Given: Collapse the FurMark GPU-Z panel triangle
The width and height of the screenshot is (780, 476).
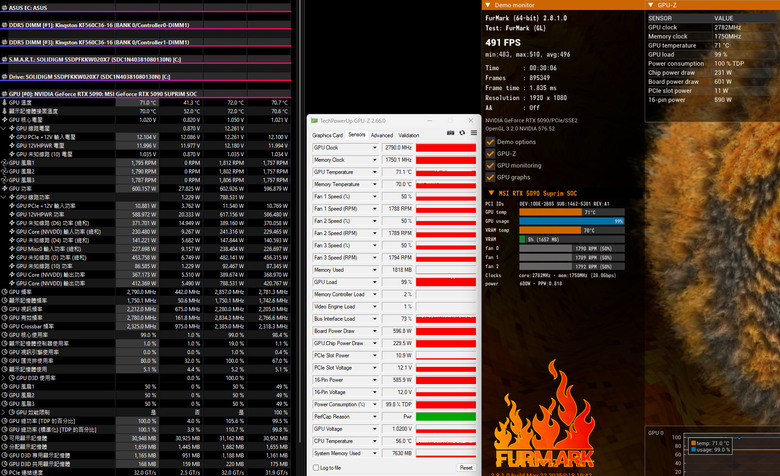Looking at the screenshot, I should pyautogui.click(x=651, y=5).
